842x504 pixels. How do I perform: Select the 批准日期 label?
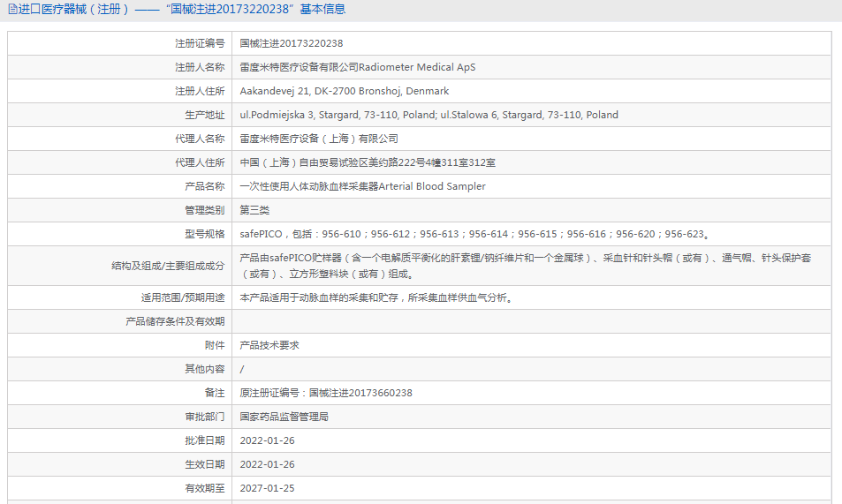click(x=205, y=440)
